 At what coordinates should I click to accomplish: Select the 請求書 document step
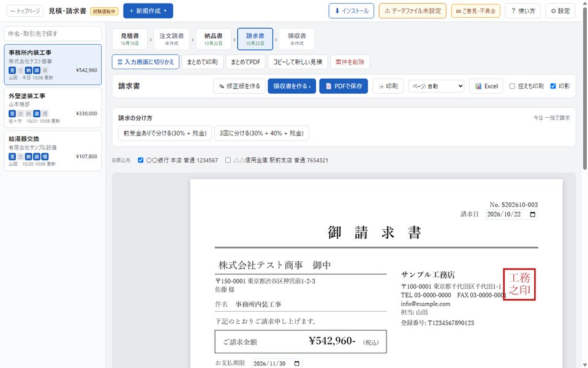255,39
